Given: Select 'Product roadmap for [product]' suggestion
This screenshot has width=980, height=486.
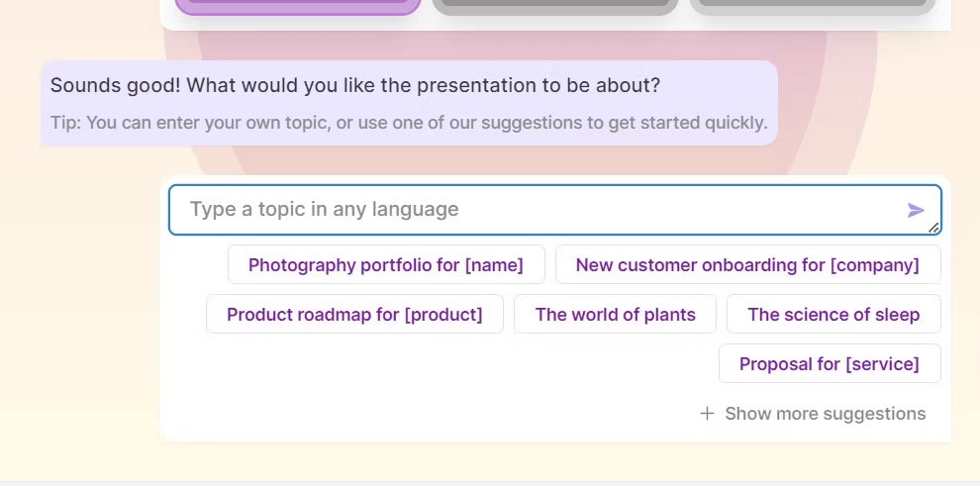Looking at the screenshot, I should (x=354, y=314).
